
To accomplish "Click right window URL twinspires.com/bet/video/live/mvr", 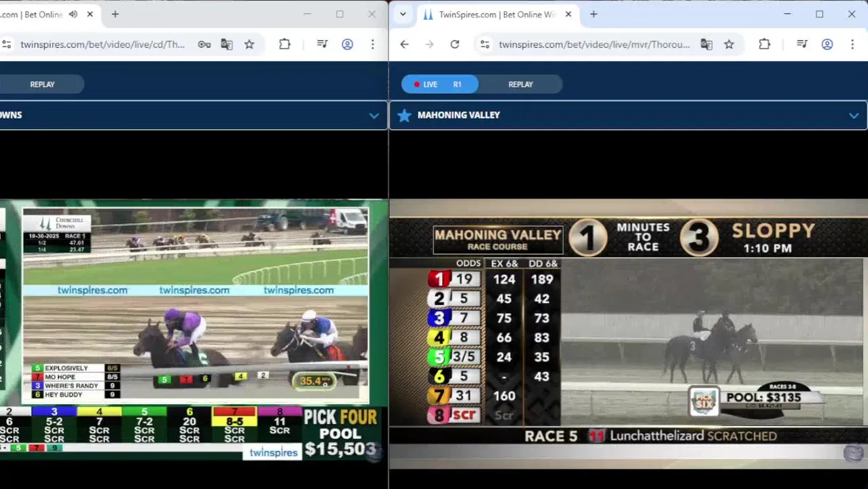I will coord(594,44).
